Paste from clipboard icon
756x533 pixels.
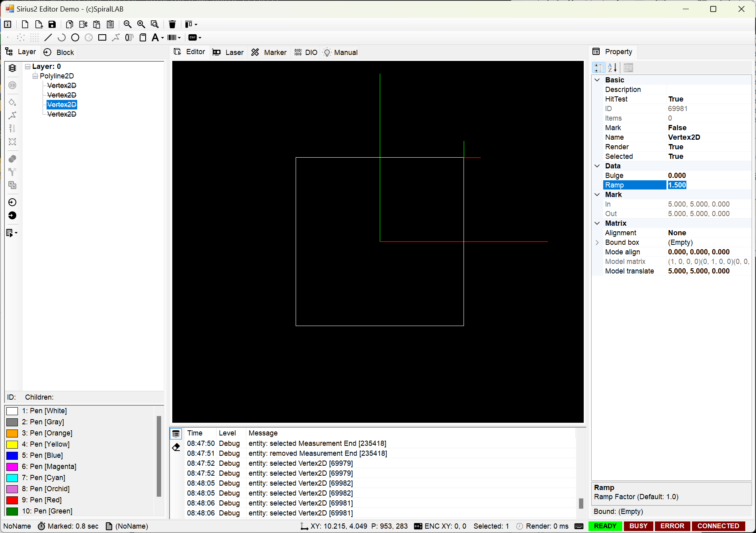pos(97,24)
